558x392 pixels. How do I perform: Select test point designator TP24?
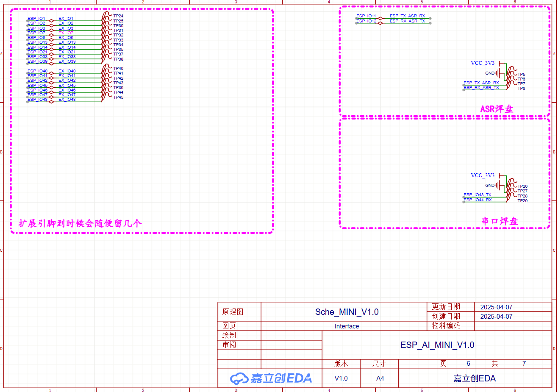[x=118, y=16]
